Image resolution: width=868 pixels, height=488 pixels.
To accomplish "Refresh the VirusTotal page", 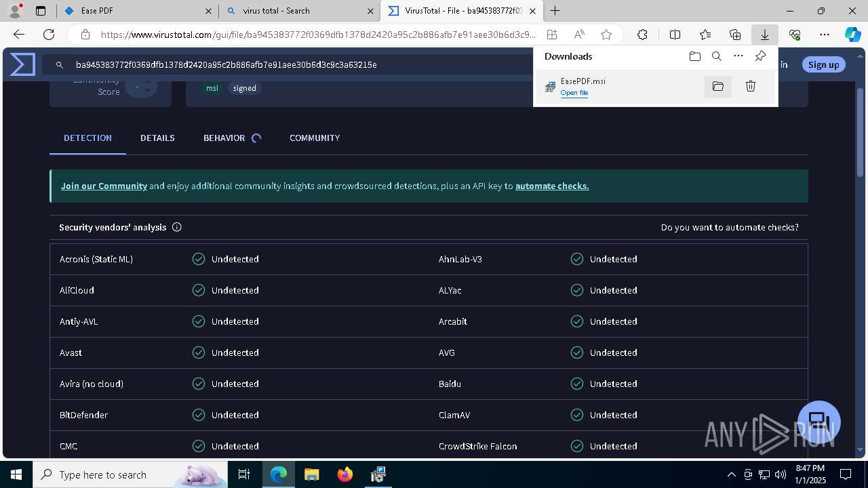I will [49, 35].
